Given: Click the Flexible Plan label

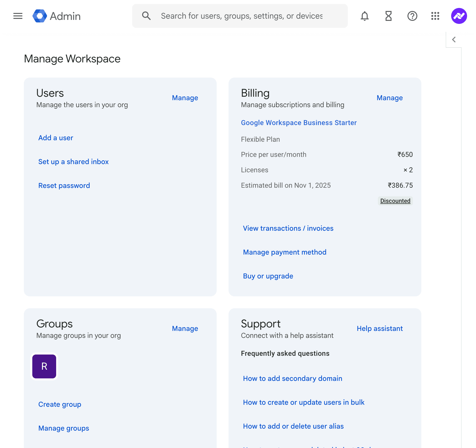Looking at the screenshot, I should click(260, 139).
